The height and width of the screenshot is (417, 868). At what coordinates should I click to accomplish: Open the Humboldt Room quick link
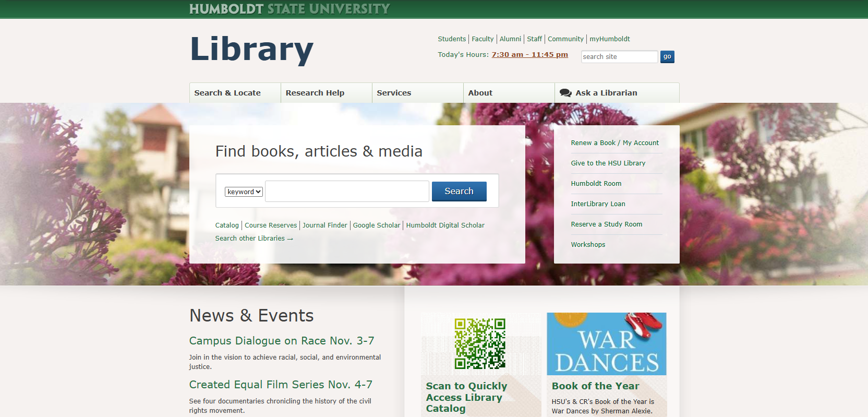click(596, 183)
